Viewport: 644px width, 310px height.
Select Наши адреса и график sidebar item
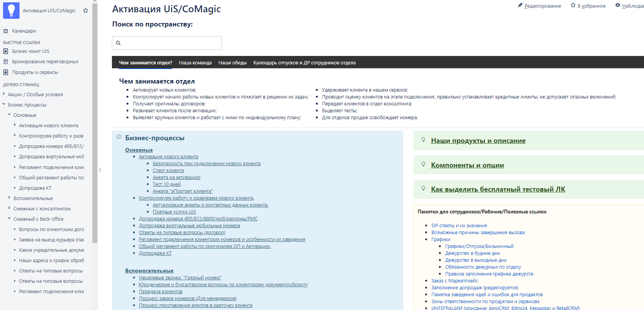(x=51, y=261)
